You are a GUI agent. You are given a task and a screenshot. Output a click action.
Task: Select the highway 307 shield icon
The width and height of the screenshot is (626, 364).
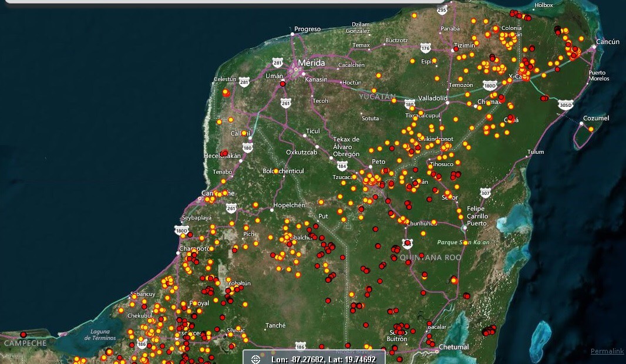(x=485, y=193)
